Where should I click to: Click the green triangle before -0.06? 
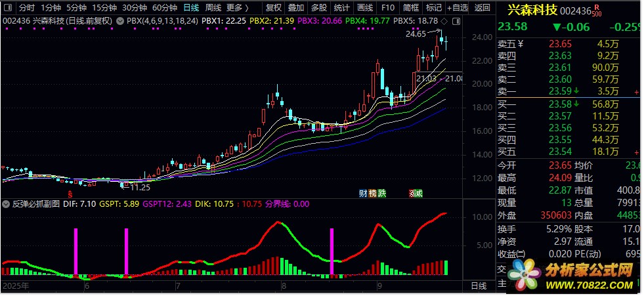pyautogui.click(x=557, y=28)
